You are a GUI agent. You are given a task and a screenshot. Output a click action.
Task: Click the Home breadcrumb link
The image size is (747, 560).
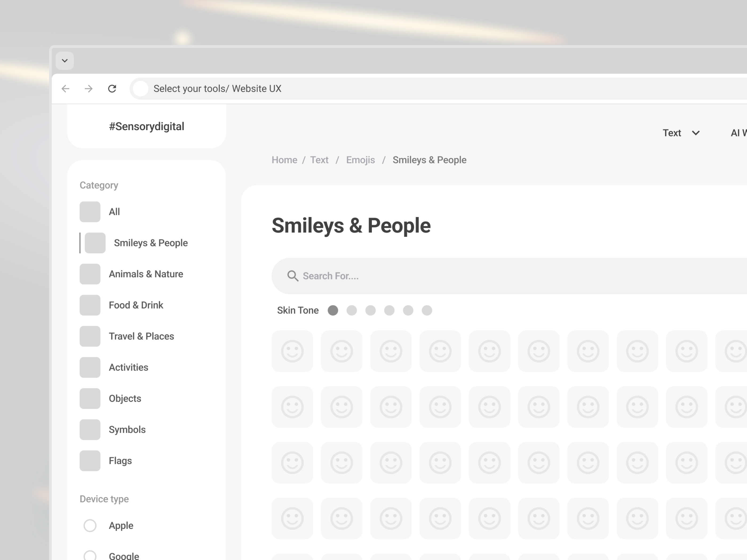point(284,160)
